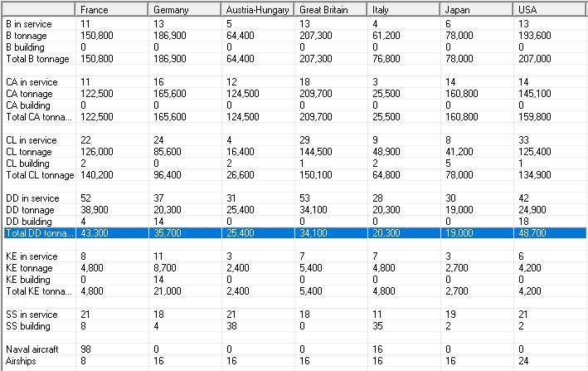This screenshot has height=371, width=588.
Task: Select the 'CA in service' row label
Action: click(32, 82)
